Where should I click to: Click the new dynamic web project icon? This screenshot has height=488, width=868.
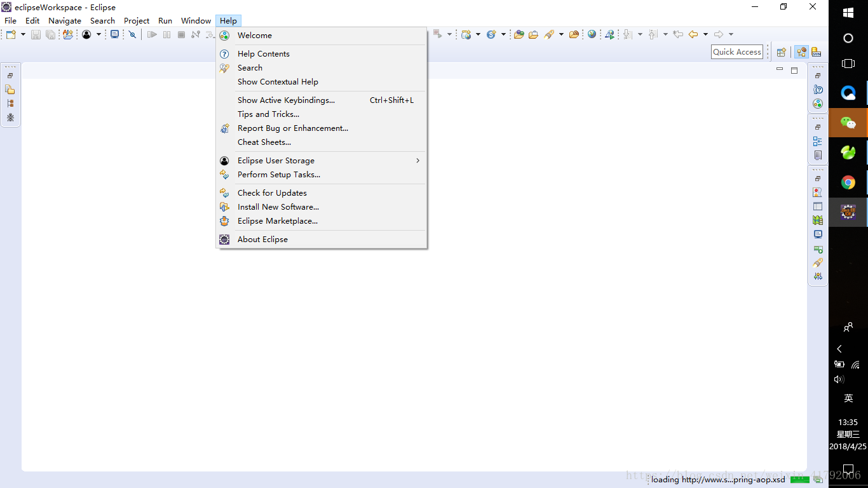click(466, 34)
